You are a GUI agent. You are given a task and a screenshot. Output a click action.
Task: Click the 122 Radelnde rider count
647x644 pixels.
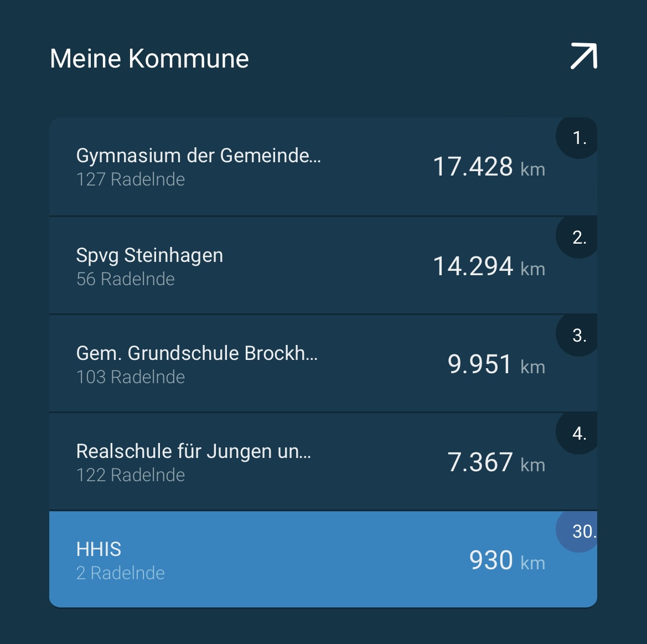click(x=131, y=475)
